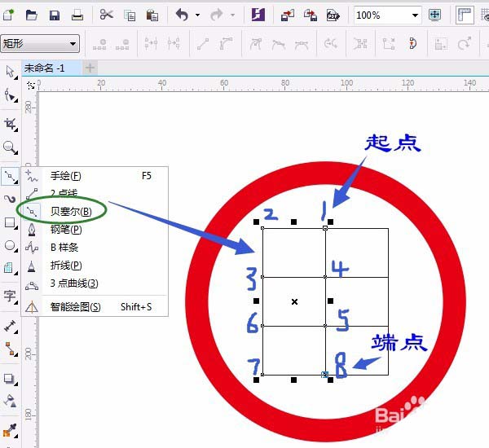
Task: Redo the last action
Action: coord(217,15)
